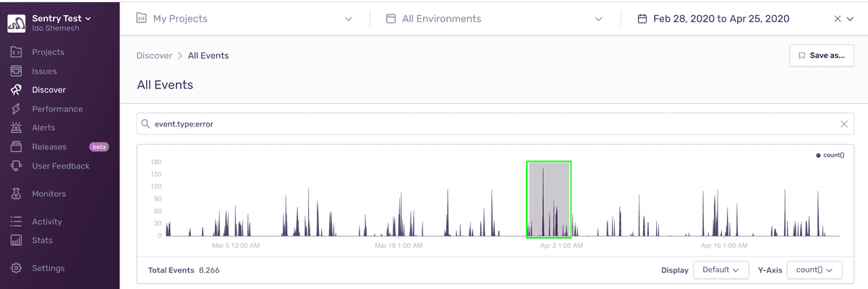Open the Display Default dropdown
Viewport: 868px width, 289px height.
(720, 270)
